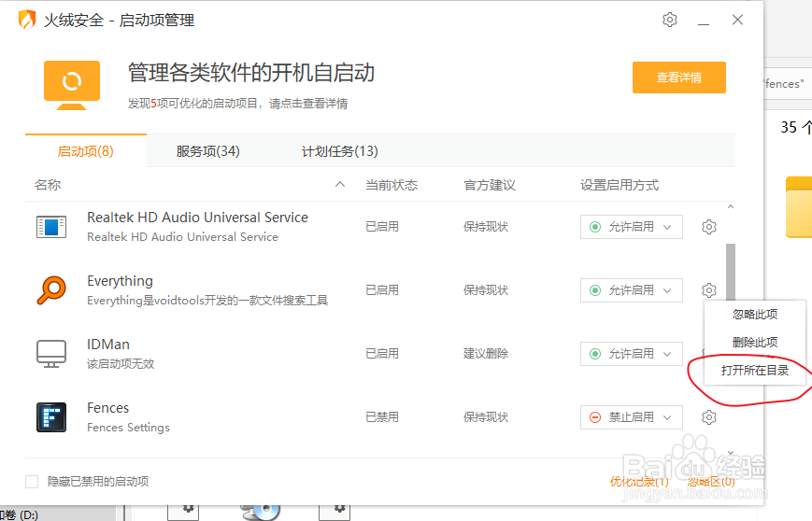Switch to 启动项(8) tab

pyautogui.click(x=85, y=151)
